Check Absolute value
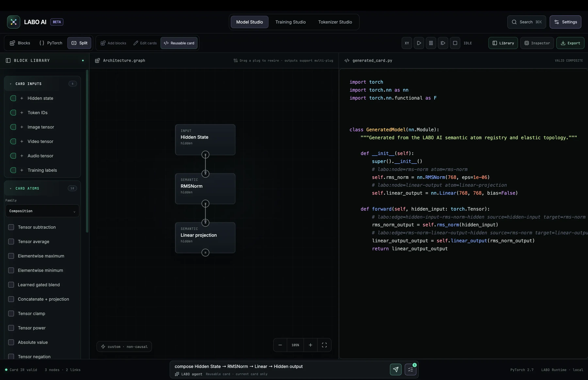 (11, 342)
